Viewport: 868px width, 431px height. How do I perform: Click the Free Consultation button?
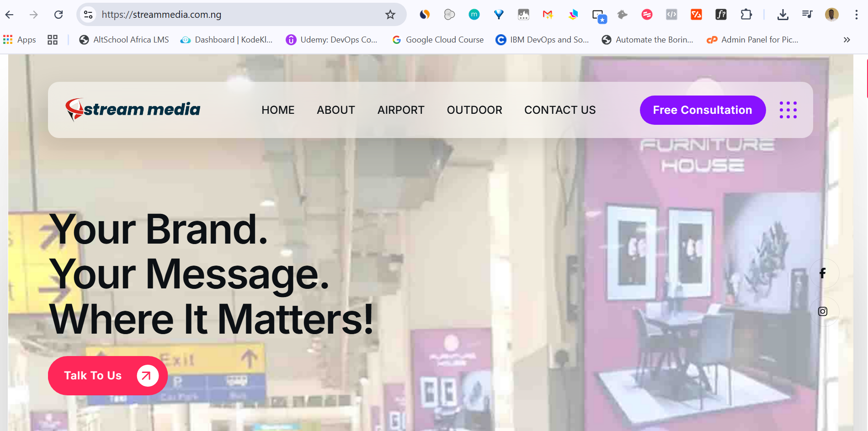point(702,110)
